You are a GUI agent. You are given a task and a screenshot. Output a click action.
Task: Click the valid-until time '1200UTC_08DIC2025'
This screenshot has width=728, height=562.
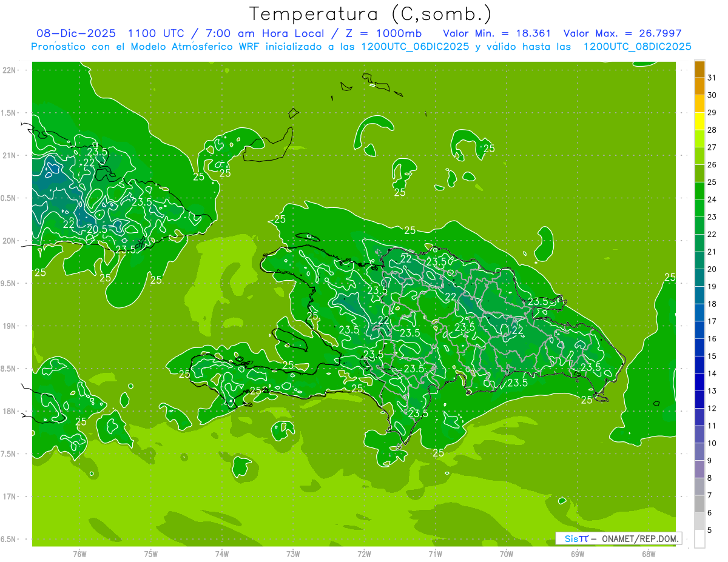[x=637, y=47]
